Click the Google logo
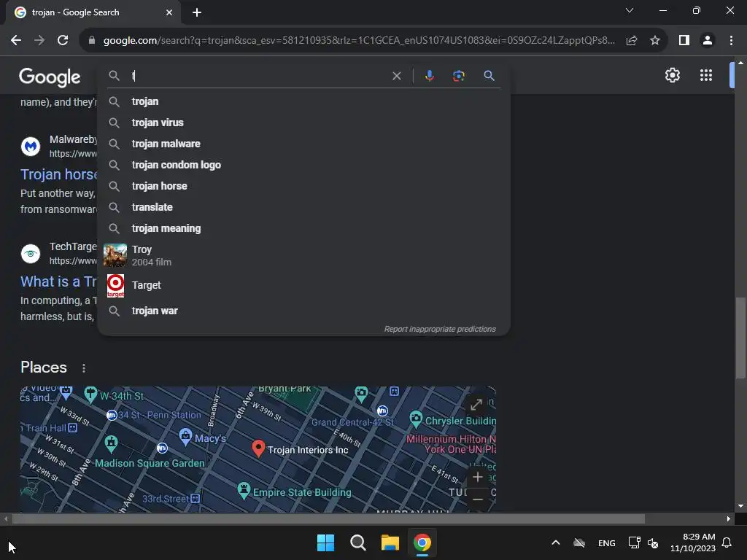Viewport: 747px width, 560px height. [x=50, y=77]
